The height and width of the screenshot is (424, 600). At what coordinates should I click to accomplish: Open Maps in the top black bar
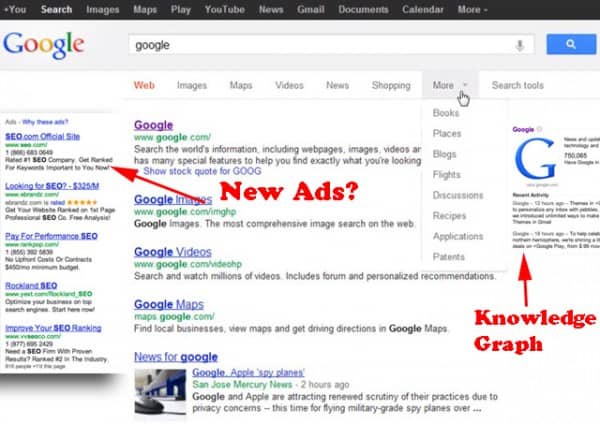click(x=145, y=9)
